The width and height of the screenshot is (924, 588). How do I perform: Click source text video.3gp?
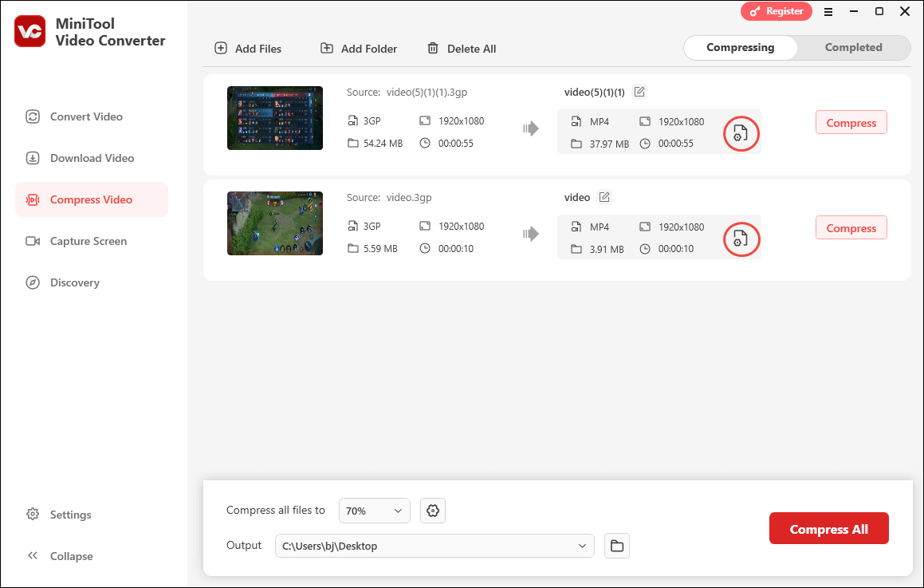(x=409, y=198)
